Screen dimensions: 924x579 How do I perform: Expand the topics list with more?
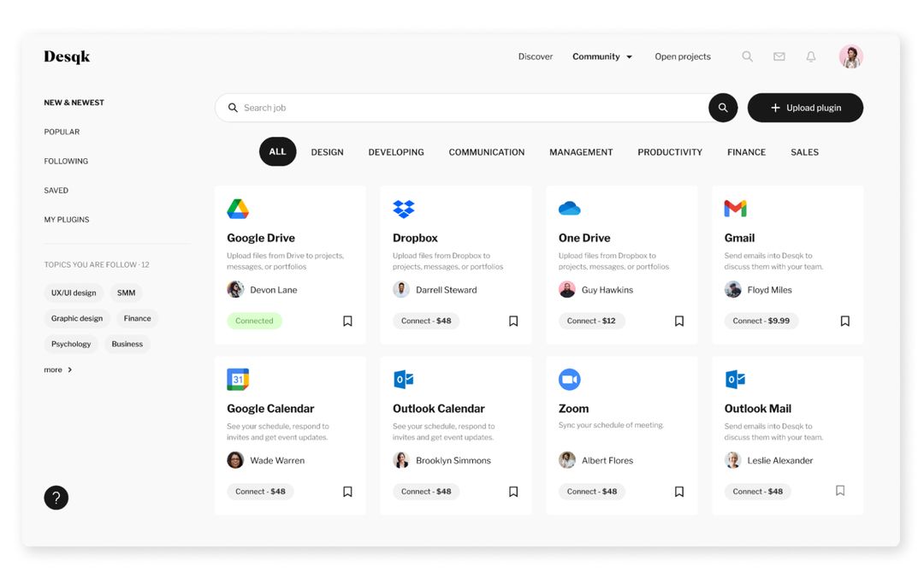tap(56, 369)
